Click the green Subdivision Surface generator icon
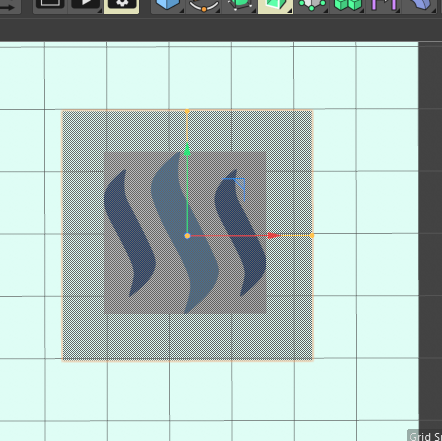The width and height of the screenshot is (442, 441). [239, 5]
